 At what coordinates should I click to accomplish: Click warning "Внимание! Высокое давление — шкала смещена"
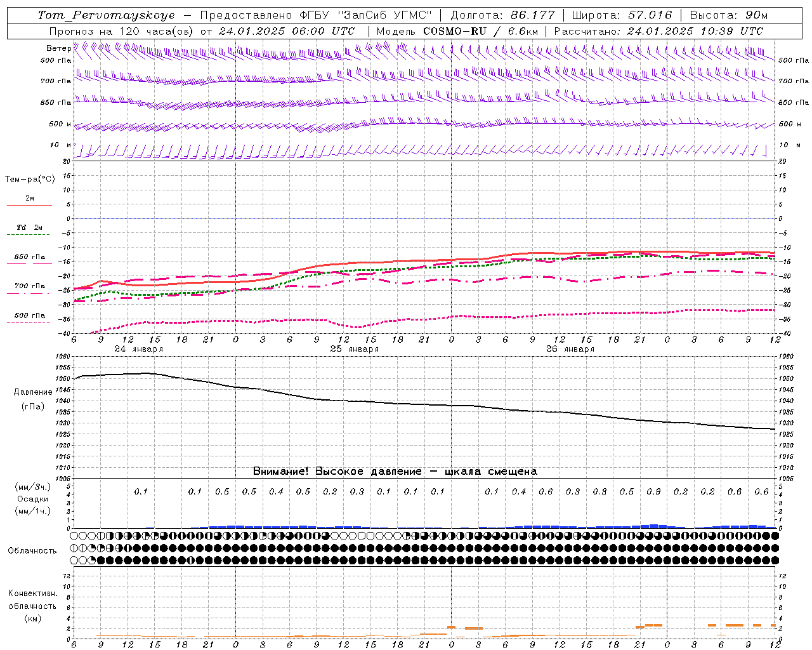tap(395, 471)
